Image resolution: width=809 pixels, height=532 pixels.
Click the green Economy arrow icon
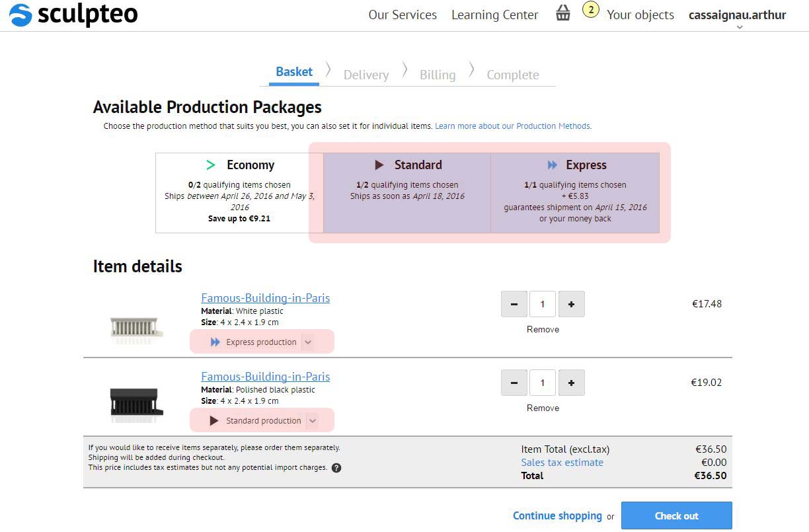click(x=211, y=165)
